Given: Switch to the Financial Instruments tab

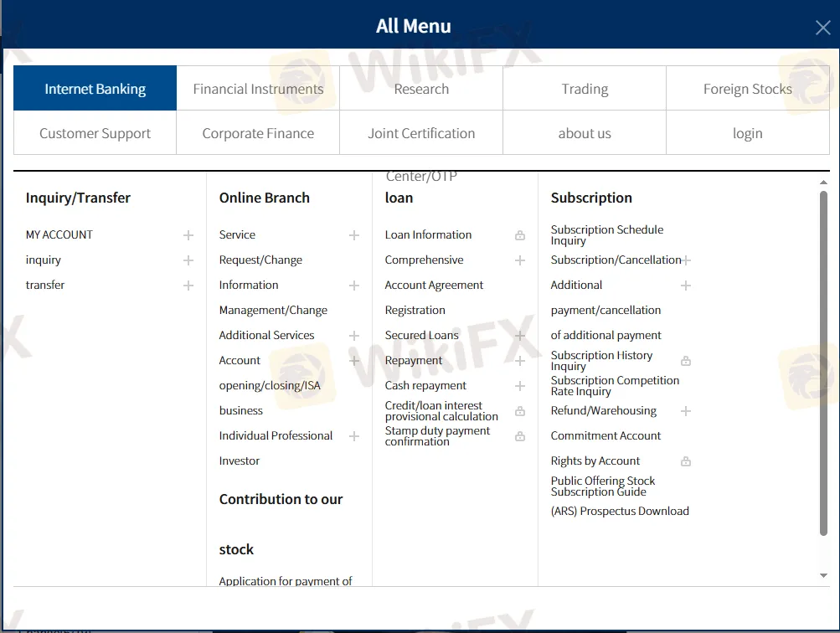Looking at the screenshot, I should click(258, 89).
